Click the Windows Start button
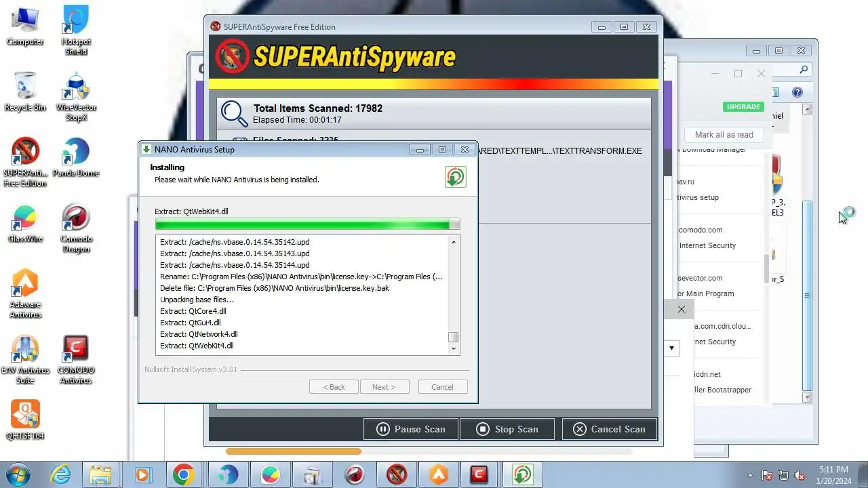Screen dimensions: 868x488 point(18,475)
